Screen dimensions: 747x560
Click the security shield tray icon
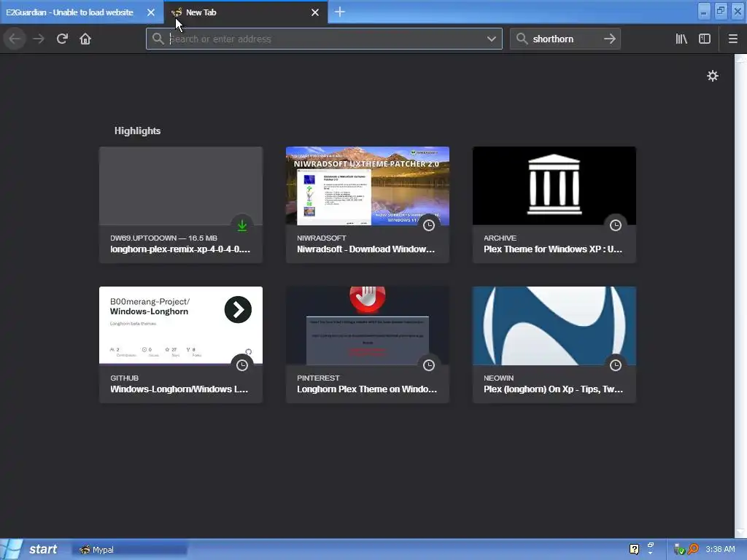[679, 550]
